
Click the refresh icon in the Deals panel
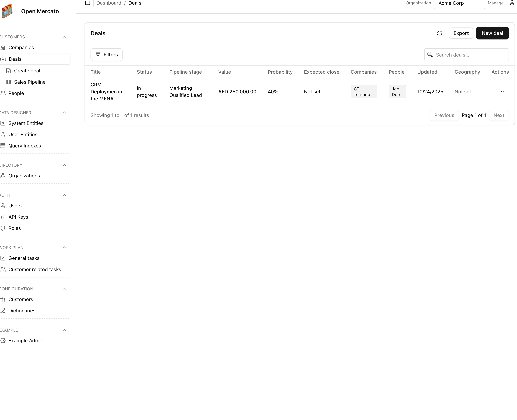[x=440, y=33]
